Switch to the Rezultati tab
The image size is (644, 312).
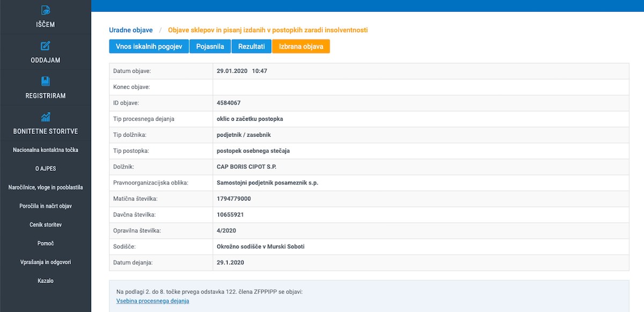pos(251,47)
